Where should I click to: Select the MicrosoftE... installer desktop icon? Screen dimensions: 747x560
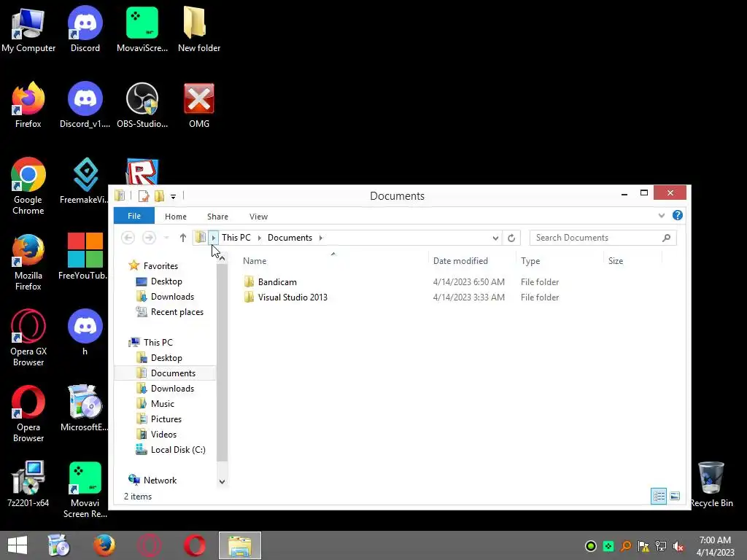85,408
